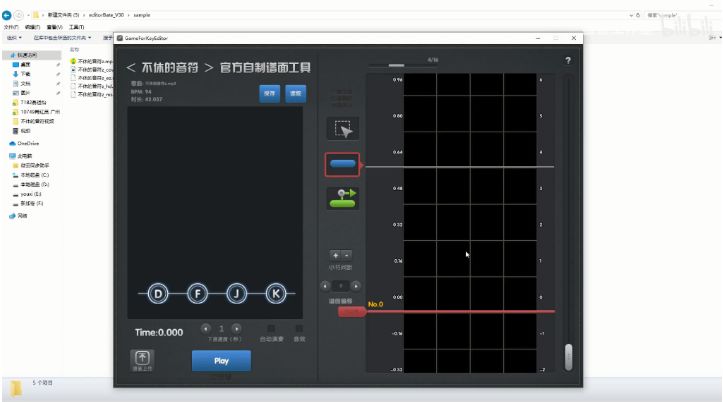Click the red playhead marker handle
This screenshot has height=402, width=723.
pos(352,312)
